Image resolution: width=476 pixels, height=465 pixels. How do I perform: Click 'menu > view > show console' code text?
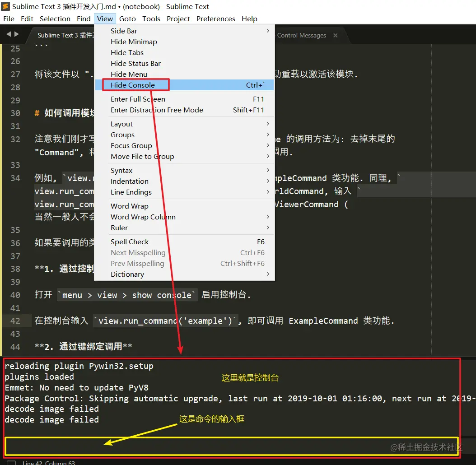click(x=127, y=295)
